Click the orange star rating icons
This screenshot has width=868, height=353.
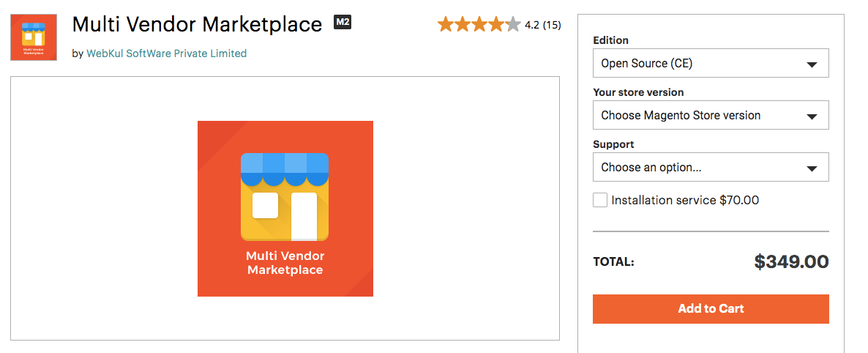tap(479, 24)
